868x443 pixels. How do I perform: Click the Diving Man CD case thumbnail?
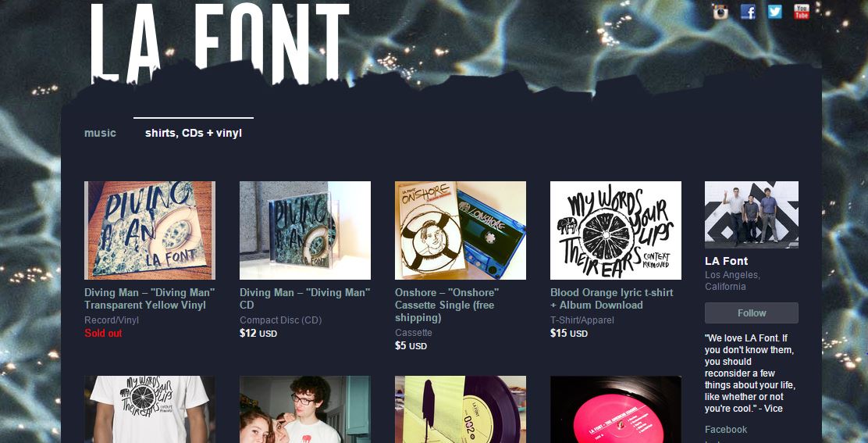[x=305, y=230]
